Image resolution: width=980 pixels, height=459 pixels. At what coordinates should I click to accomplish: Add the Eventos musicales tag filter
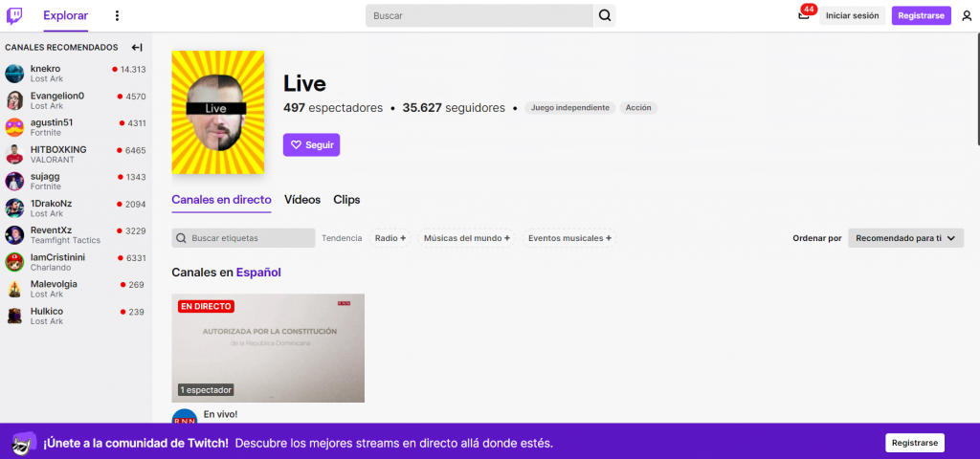(x=569, y=238)
